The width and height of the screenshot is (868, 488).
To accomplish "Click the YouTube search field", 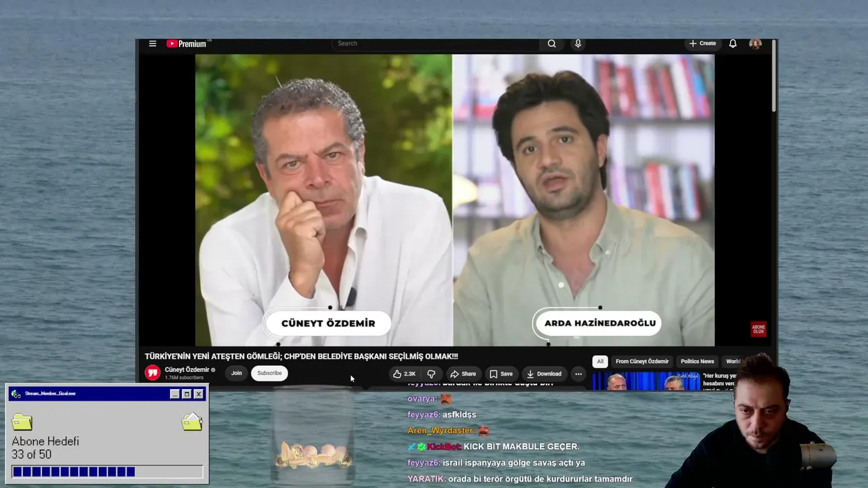I will pos(435,43).
